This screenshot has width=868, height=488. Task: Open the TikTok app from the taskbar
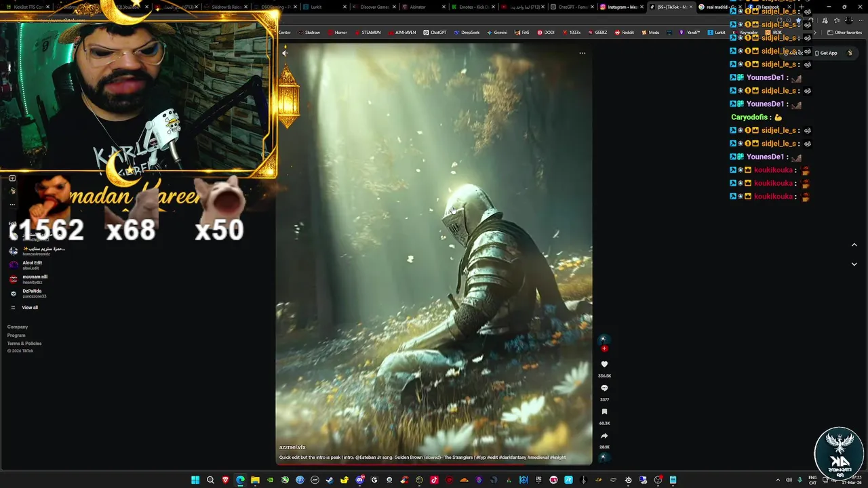tap(434, 480)
